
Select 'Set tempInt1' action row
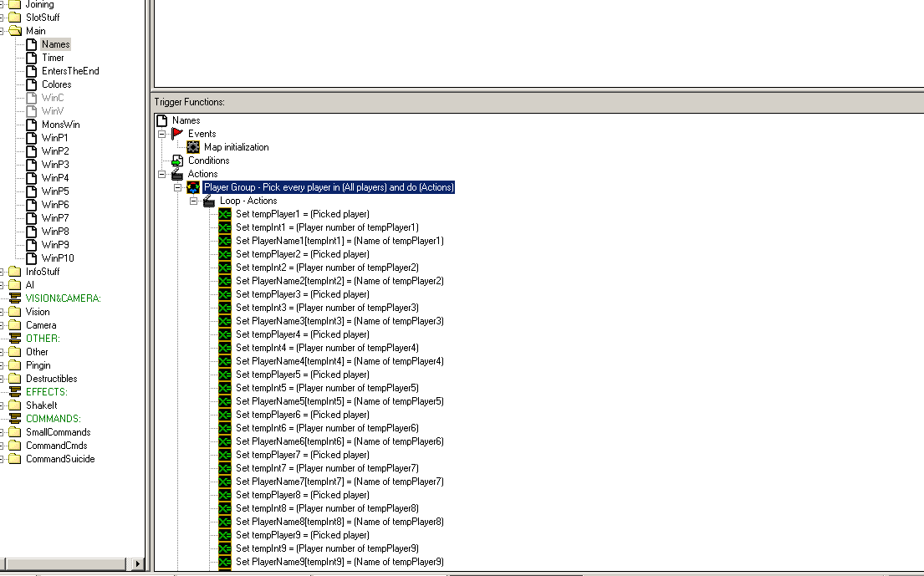pos(327,227)
